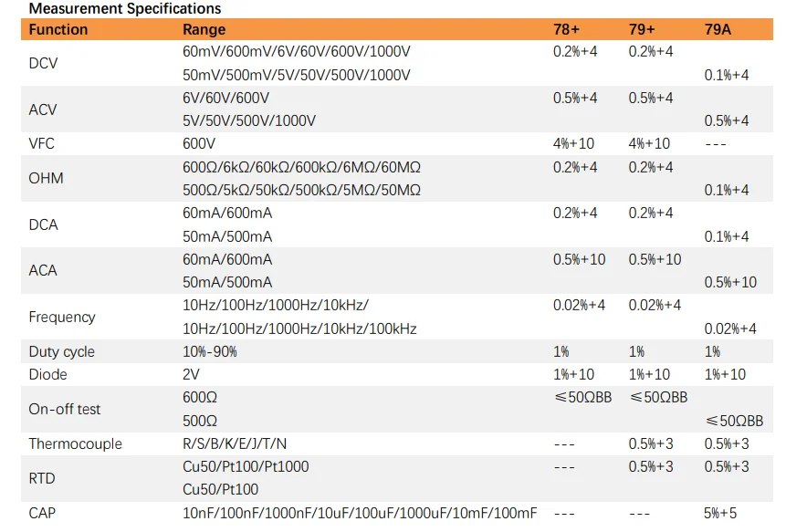Select the ACV function row label

point(43,110)
